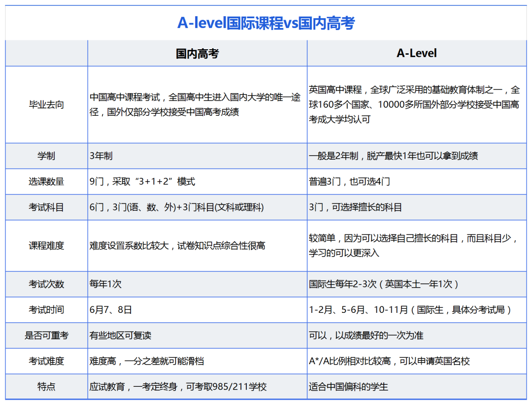Select the cell starting 'A*/A比例相对比较高'
The height and width of the screenshot is (405, 532).
[417, 361]
